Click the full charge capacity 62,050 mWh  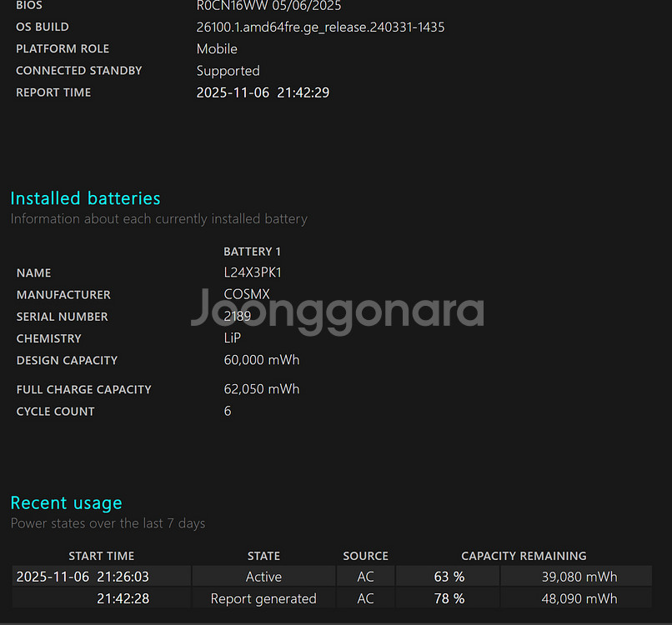pos(262,388)
